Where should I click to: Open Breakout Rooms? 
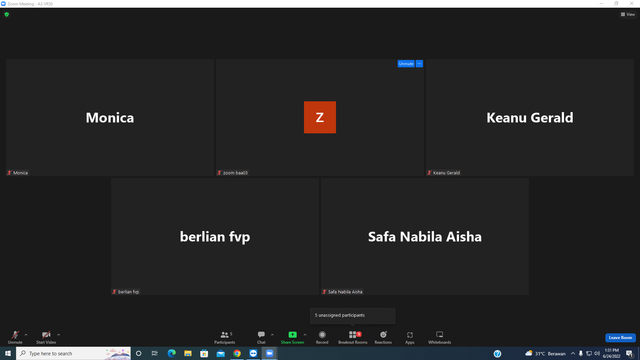click(x=353, y=337)
